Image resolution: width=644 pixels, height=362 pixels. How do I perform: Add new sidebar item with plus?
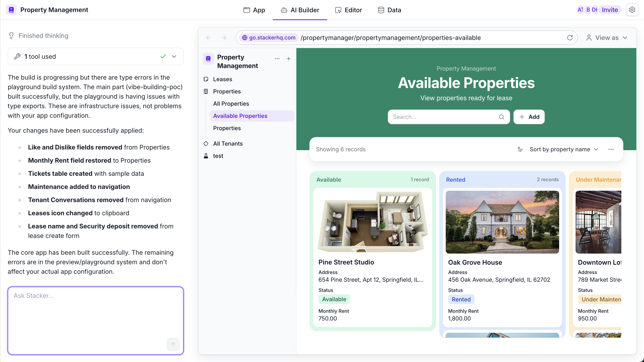pos(288,59)
